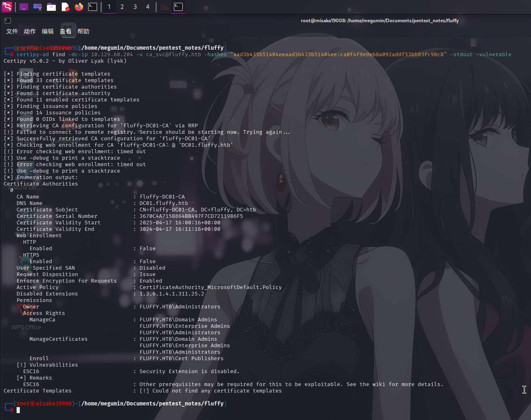This screenshot has width=531, height=420.
Task: Click the DNS Name value DC01.fluffy.htb
Action: 164,203
